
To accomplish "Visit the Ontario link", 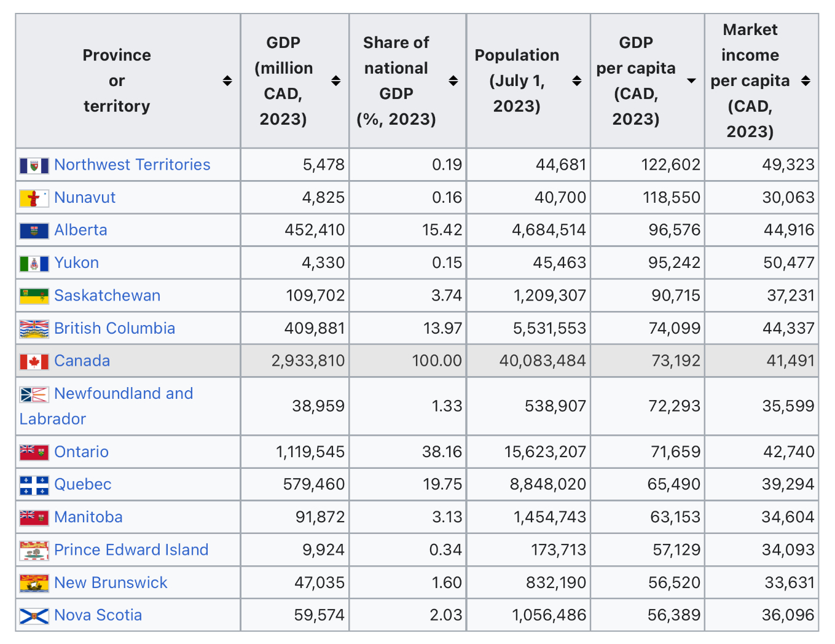I will pos(81,452).
